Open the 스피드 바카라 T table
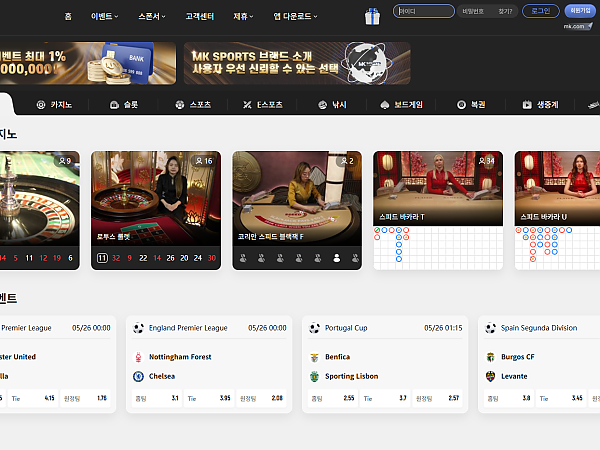Image resolution: width=600 pixels, height=450 pixels. [438, 210]
